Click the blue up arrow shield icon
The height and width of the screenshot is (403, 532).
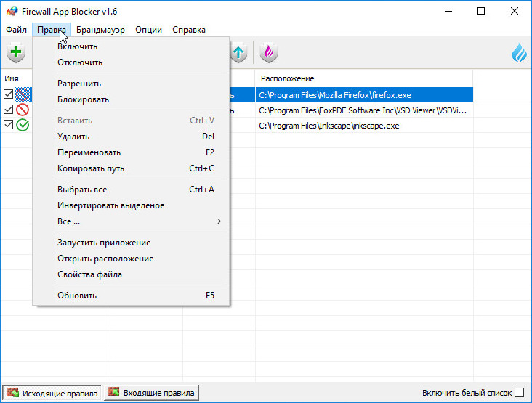pos(238,52)
